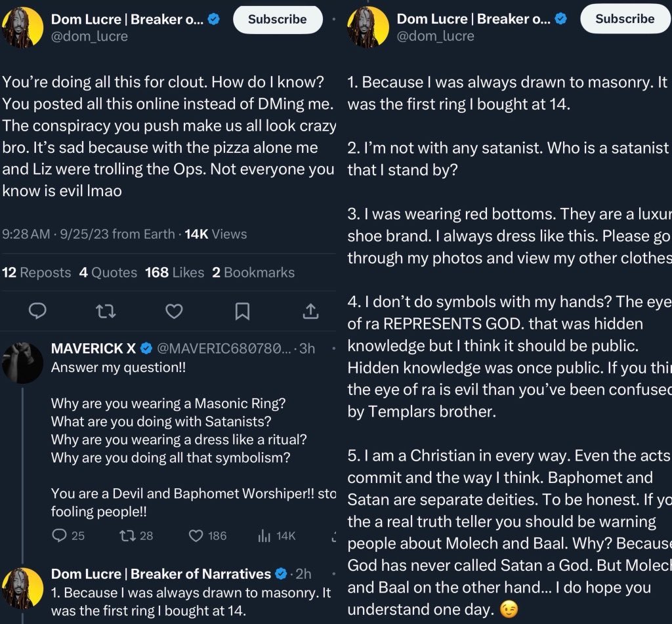Viewport: 672px width, 624px height.
Task: Show the "168 Likes" list
Action: tap(175, 272)
